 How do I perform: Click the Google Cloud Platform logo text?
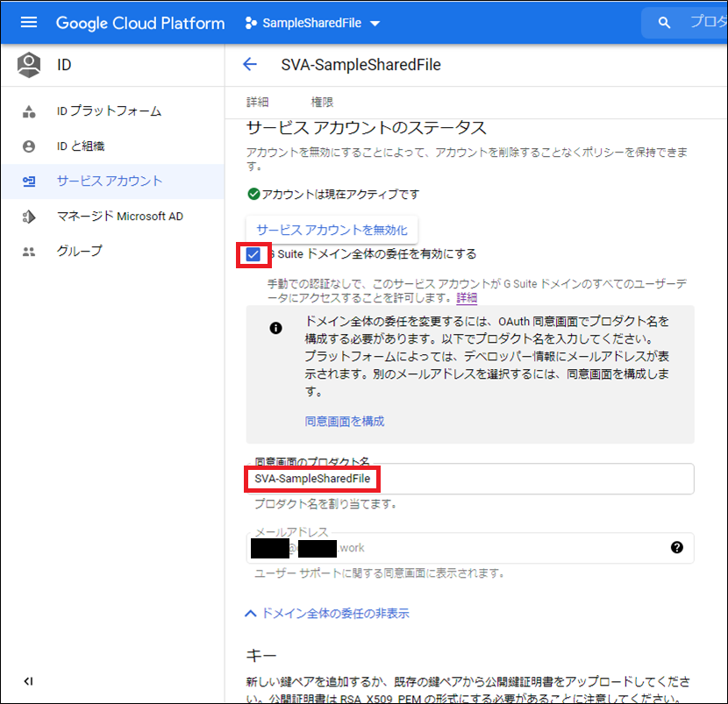(140, 23)
